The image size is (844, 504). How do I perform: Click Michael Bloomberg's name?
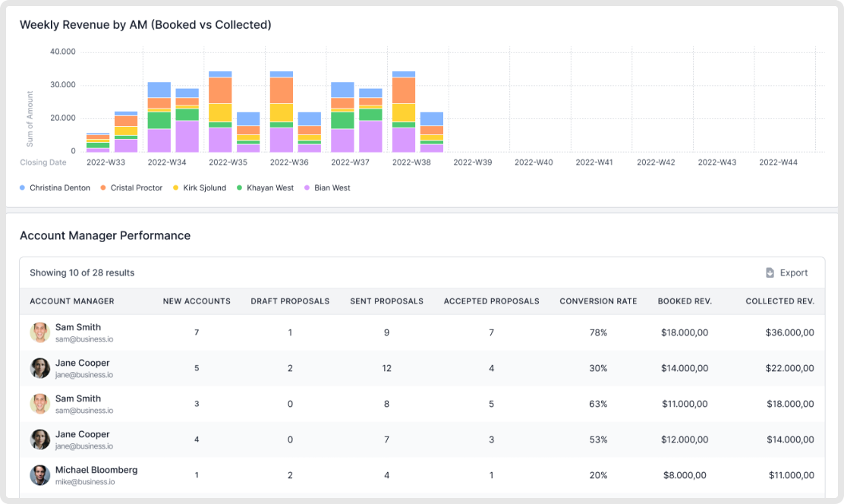click(x=96, y=470)
